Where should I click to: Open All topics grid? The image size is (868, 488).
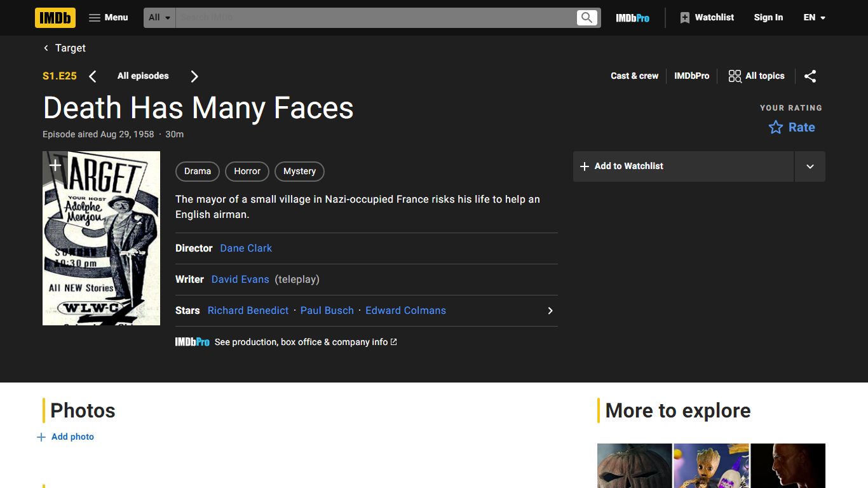point(756,76)
